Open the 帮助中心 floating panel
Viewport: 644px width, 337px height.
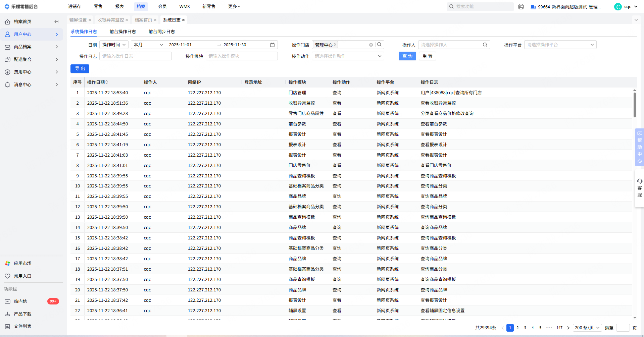click(x=639, y=147)
